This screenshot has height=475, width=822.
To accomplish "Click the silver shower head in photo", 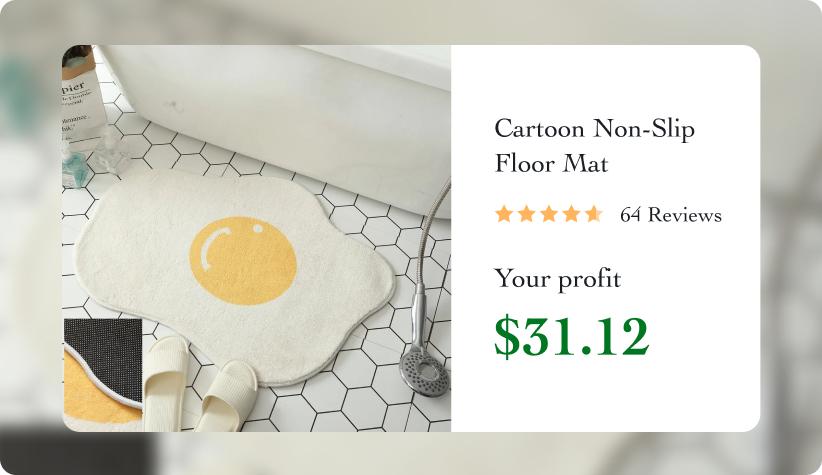I will click(425, 371).
